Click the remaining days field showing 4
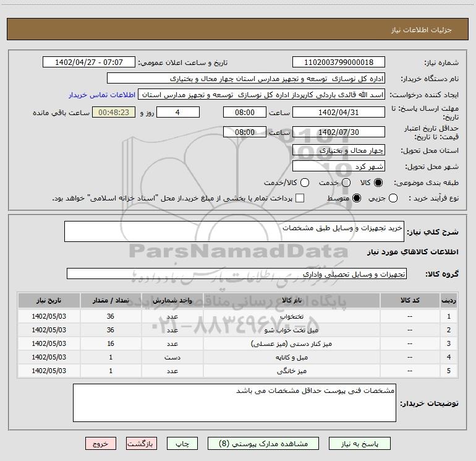The height and width of the screenshot is (461, 476). coord(178,113)
